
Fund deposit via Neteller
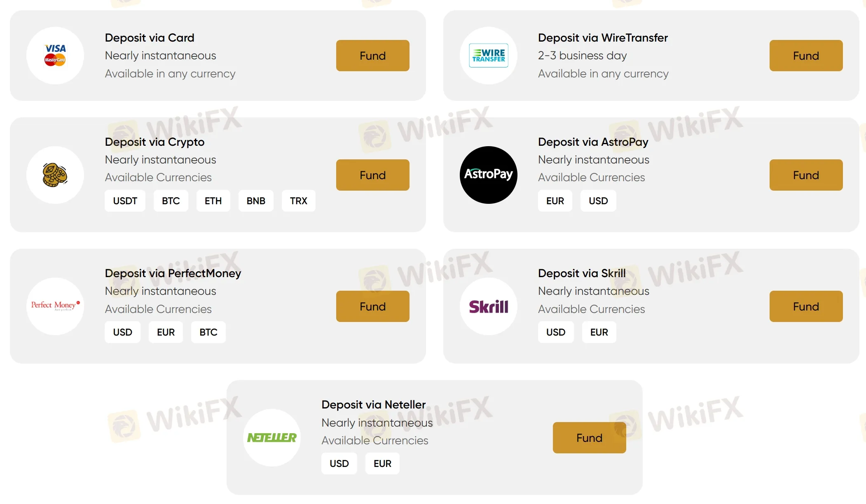[x=590, y=438]
